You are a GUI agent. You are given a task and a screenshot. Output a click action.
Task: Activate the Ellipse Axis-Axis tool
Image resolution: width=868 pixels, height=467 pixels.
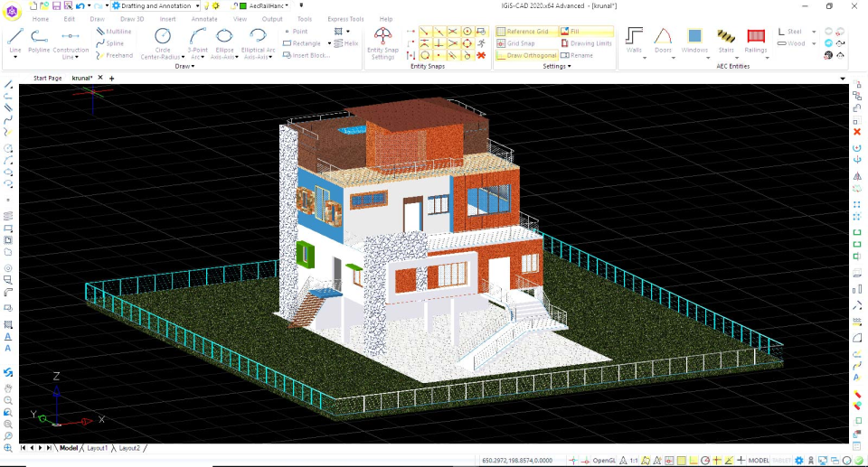pyautogui.click(x=224, y=42)
